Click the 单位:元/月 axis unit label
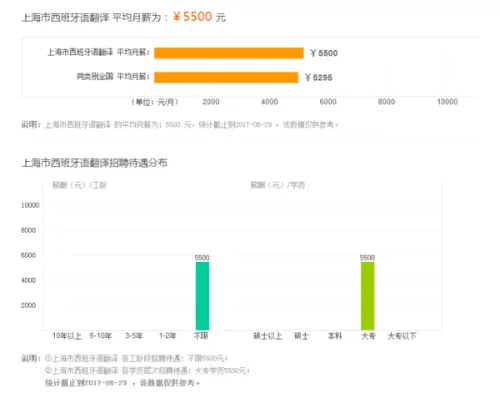500x398 pixels. (x=155, y=102)
